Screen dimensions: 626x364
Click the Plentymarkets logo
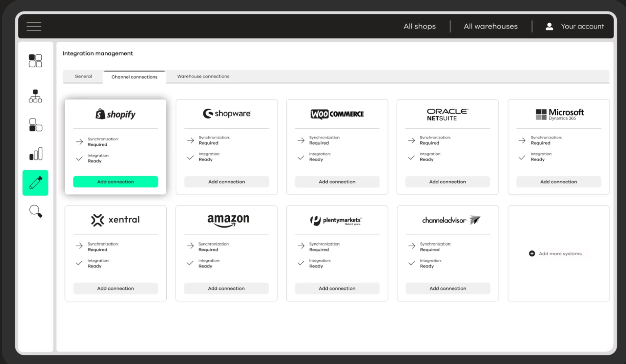pos(336,220)
